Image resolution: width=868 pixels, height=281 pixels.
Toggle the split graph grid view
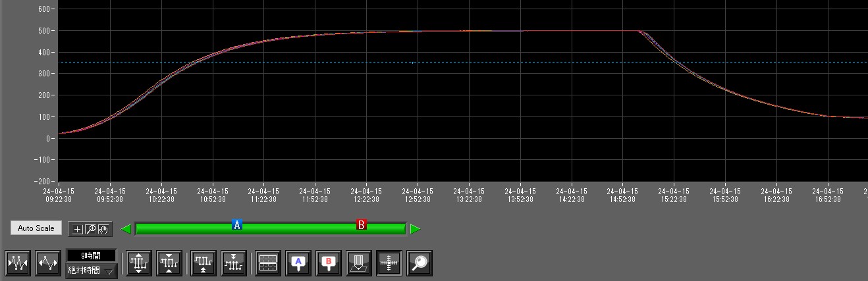tap(268, 263)
